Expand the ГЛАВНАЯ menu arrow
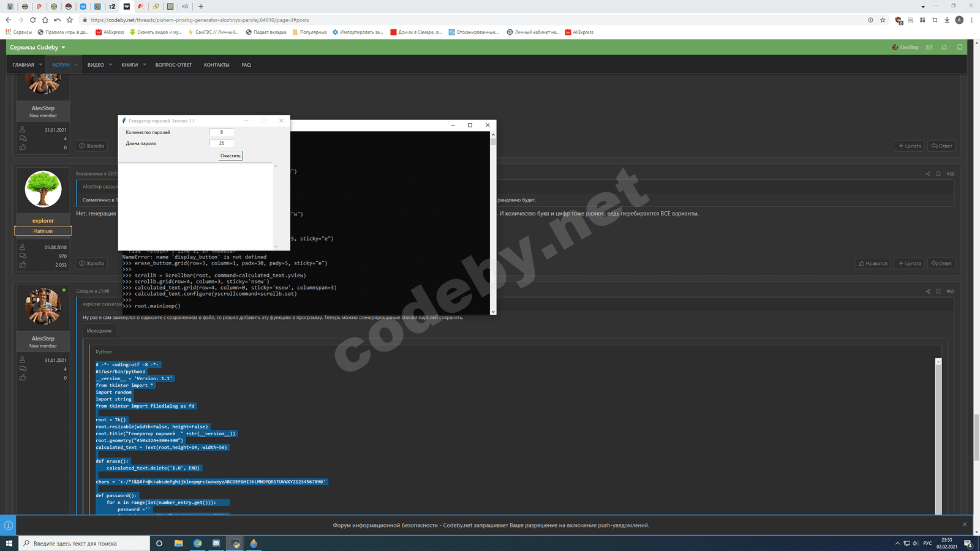The height and width of the screenshot is (551, 980). 40,65
